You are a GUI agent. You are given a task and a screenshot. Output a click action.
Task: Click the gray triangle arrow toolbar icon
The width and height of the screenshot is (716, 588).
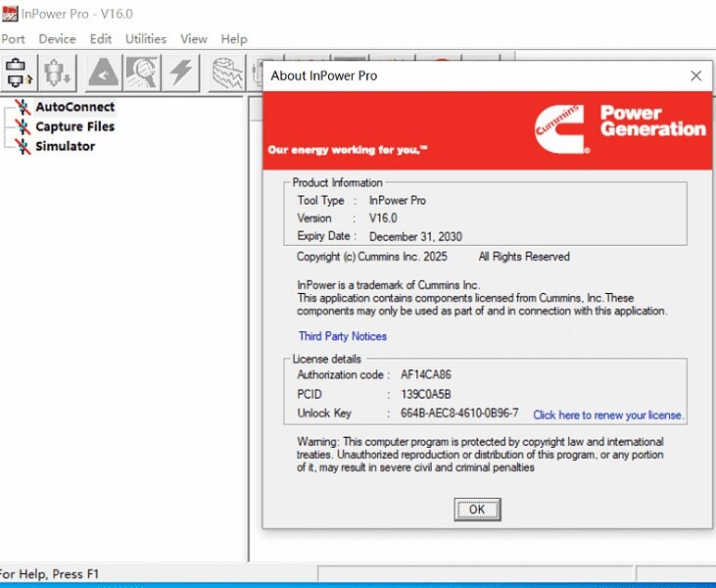click(104, 73)
